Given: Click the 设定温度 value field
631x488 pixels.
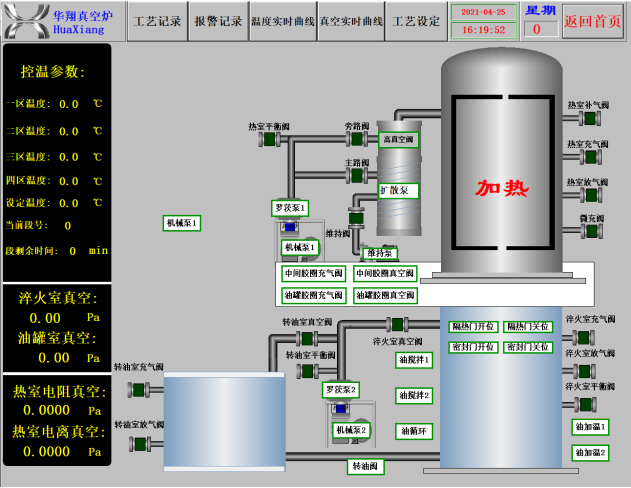Looking at the screenshot, I should tap(69, 202).
